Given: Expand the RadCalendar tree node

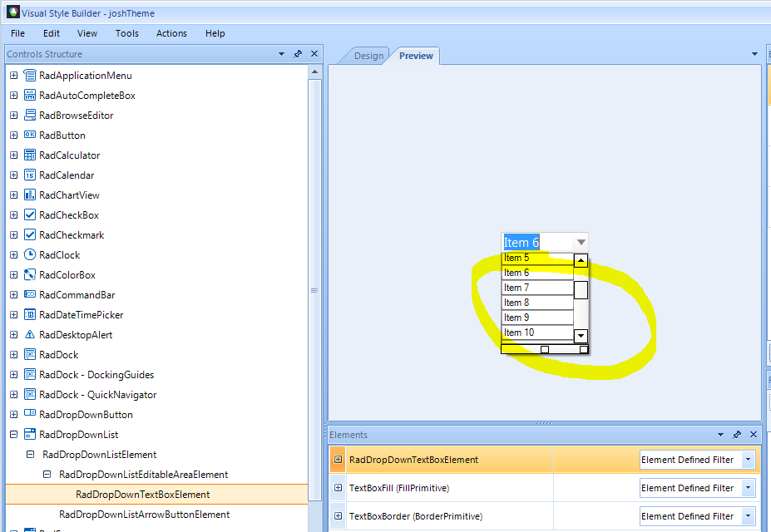Looking at the screenshot, I should [x=14, y=175].
